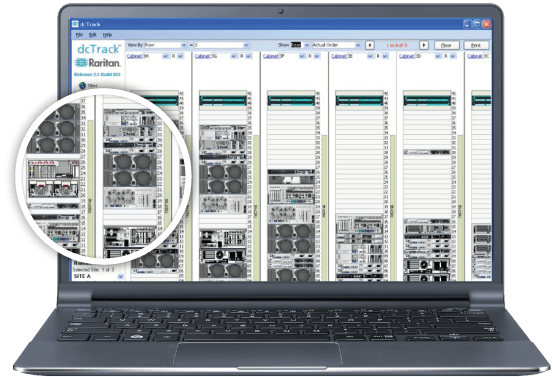Open the Edit menu

[93, 35]
